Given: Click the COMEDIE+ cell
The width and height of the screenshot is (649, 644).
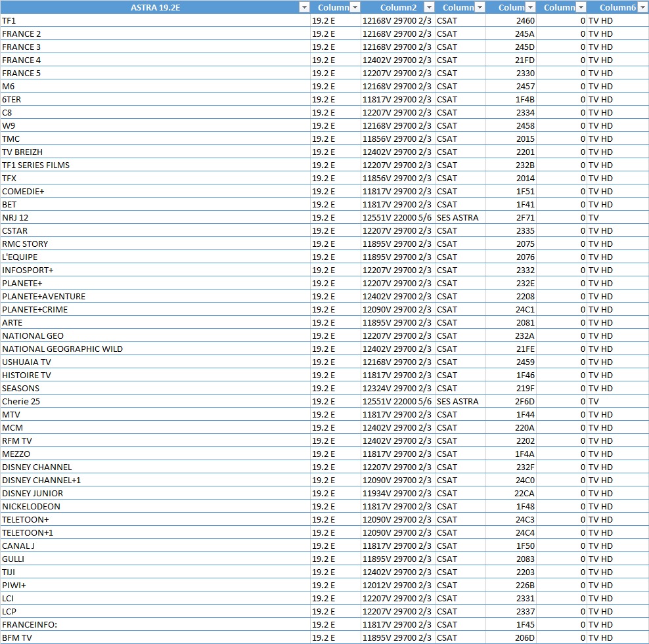Looking at the screenshot, I should 155,192.
